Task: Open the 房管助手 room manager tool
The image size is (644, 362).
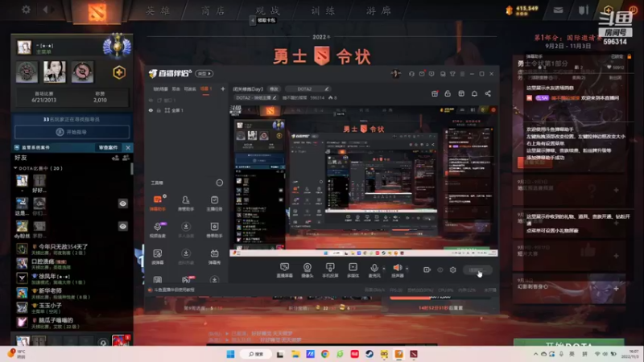Action: [186, 204]
